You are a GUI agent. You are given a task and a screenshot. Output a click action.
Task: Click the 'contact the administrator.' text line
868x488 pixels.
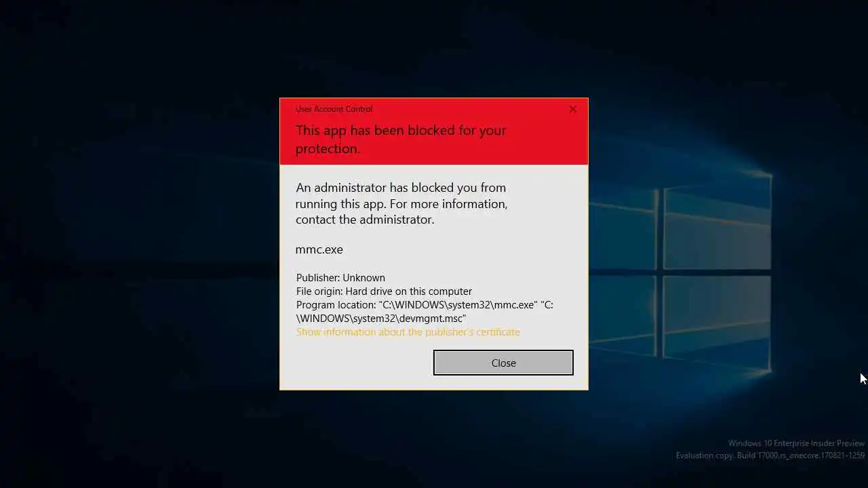[x=365, y=220]
